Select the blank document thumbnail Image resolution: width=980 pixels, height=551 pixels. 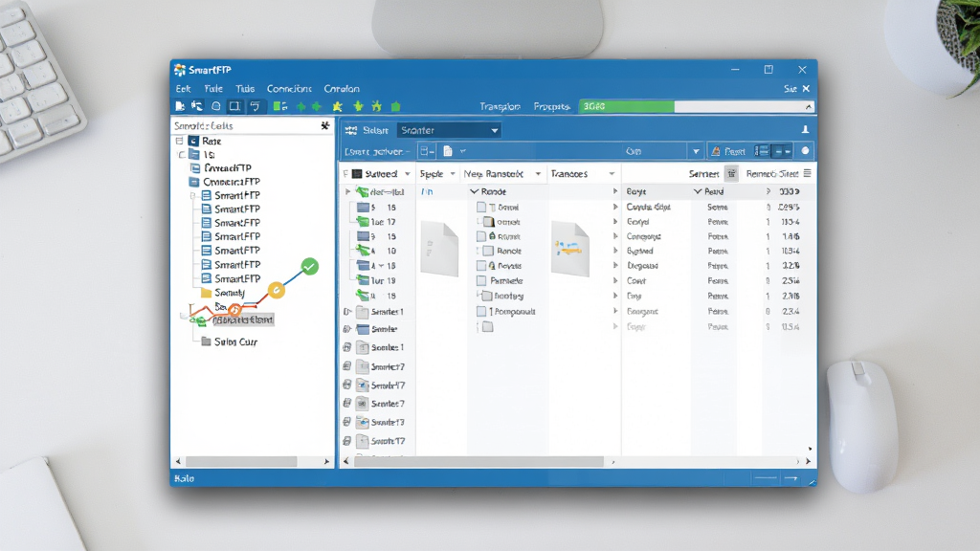pos(439,248)
